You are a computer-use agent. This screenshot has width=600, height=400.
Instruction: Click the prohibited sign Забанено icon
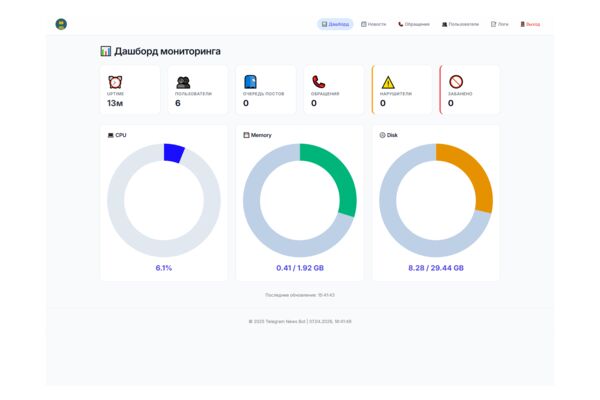(x=456, y=82)
